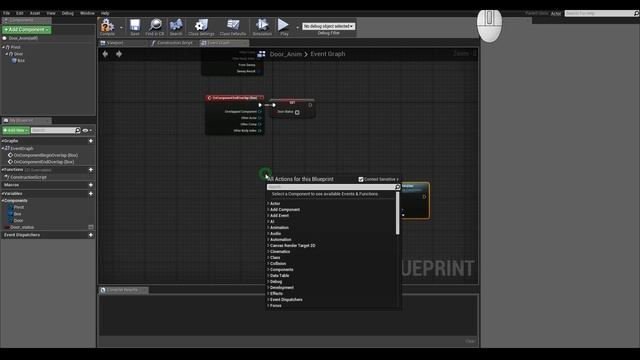Screen dimensions: 640x360
Task: Add new variable with Variables plus icon
Action: tap(91, 193)
